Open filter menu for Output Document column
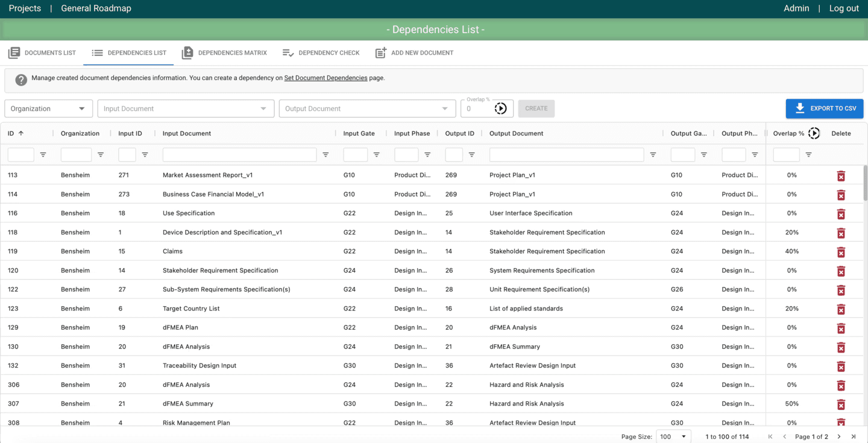868x443 pixels. (x=653, y=155)
